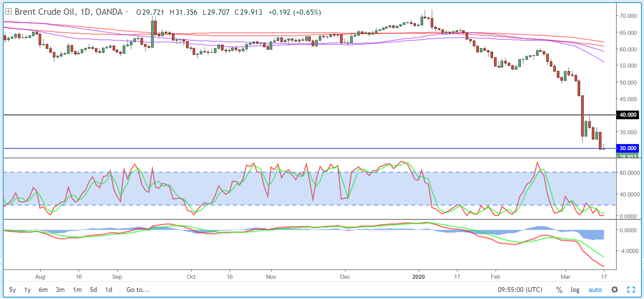Enter fullscreen mode with corner icon
This screenshot has height=299, width=644.
tap(631, 290)
